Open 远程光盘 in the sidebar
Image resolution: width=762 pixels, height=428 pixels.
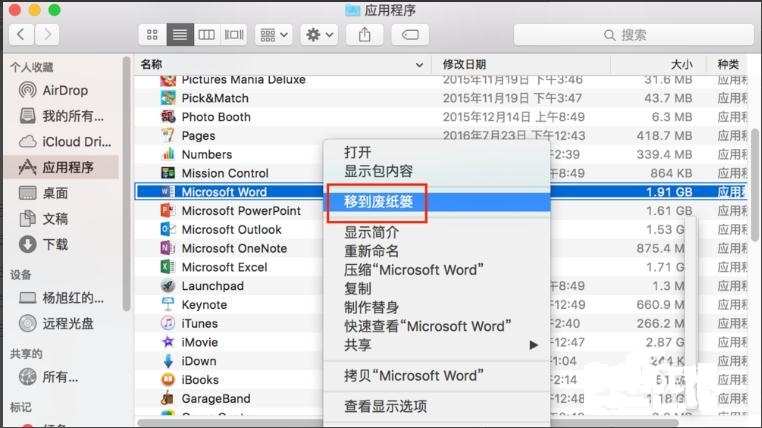61,324
